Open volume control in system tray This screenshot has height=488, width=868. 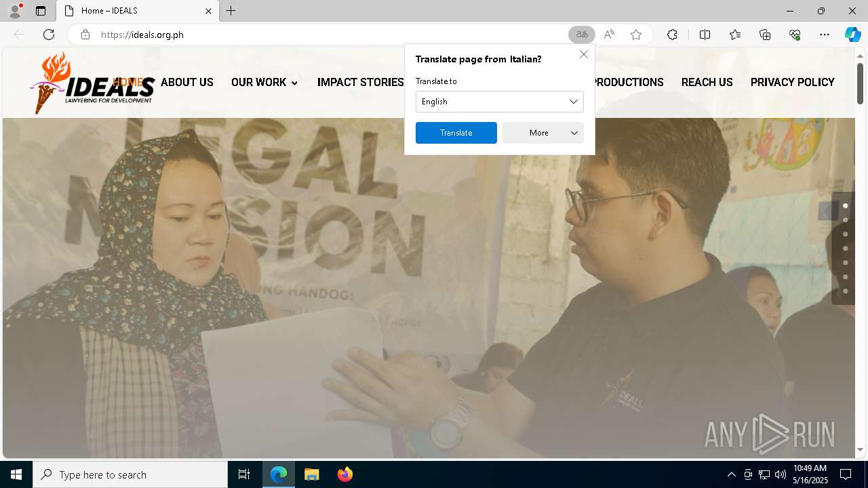click(x=780, y=474)
